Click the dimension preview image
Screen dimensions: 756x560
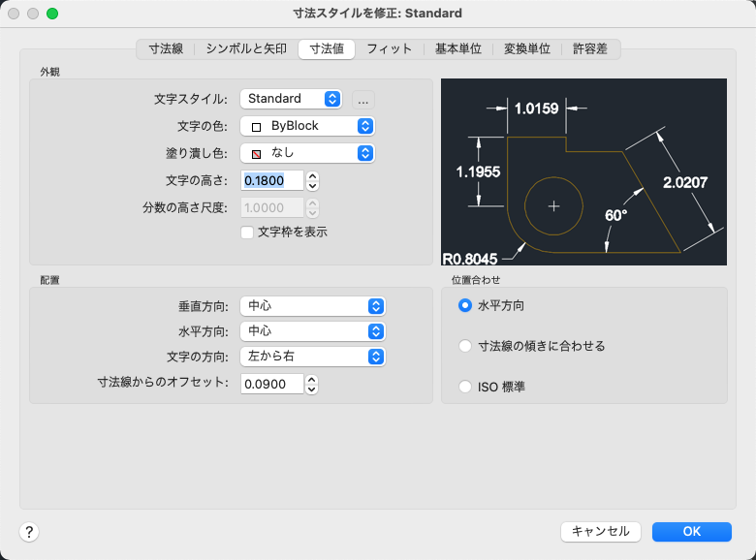(x=583, y=172)
